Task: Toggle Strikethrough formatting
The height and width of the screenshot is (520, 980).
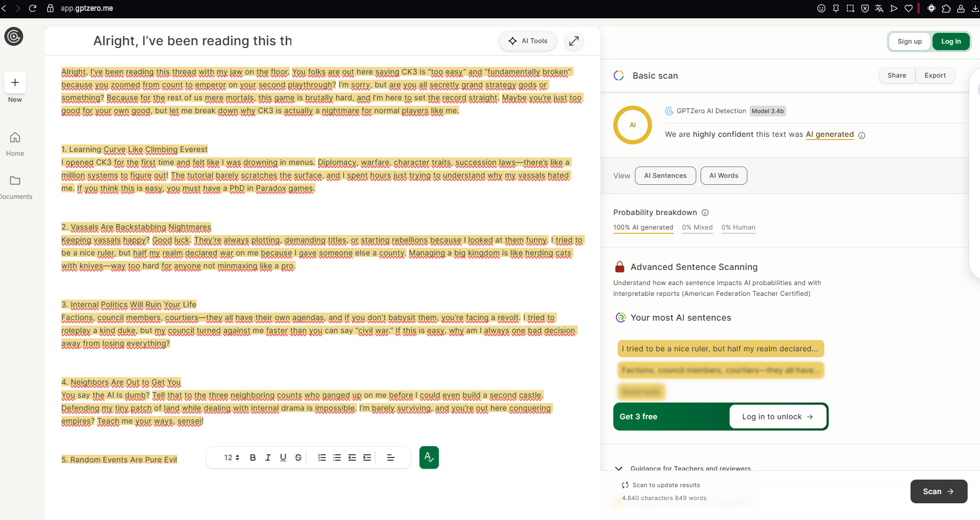Action: [298, 457]
